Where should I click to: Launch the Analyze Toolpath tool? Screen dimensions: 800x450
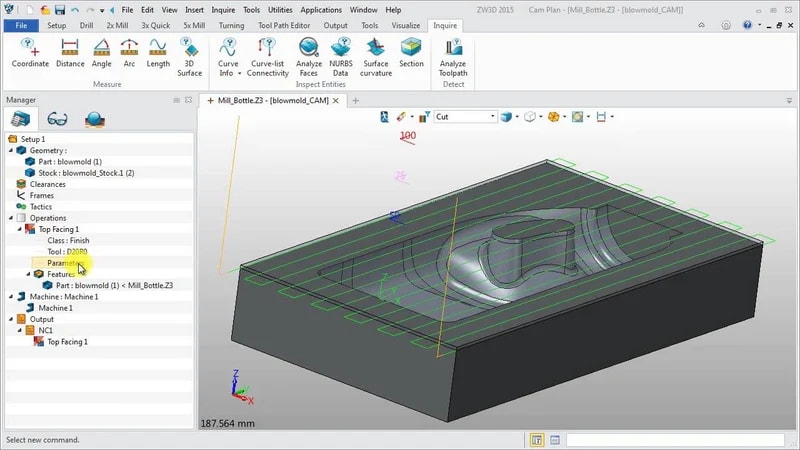click(x=453, y=57)
